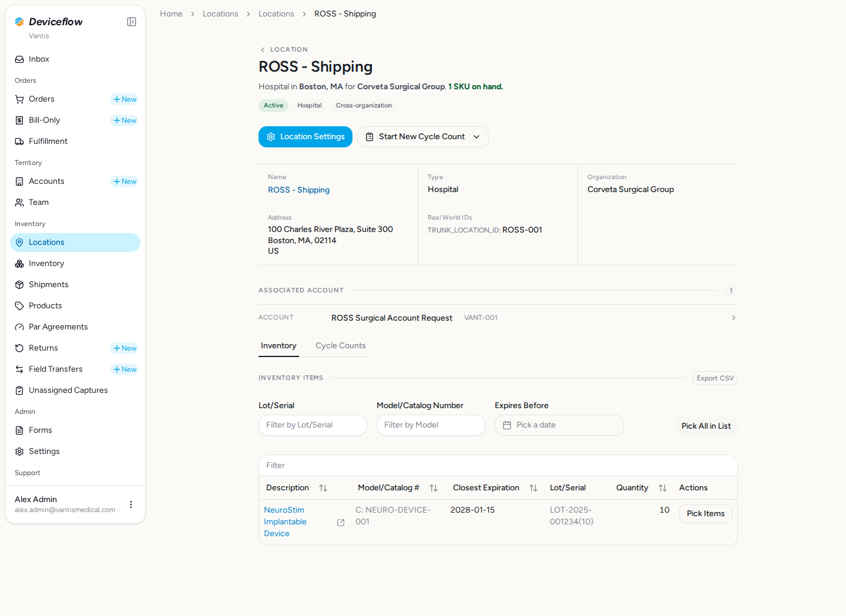This screenshot has height=616, width=846.
Task: Open ROSS Surgical Account Request row
Action: pyautogui.click(x=498, y=318)
